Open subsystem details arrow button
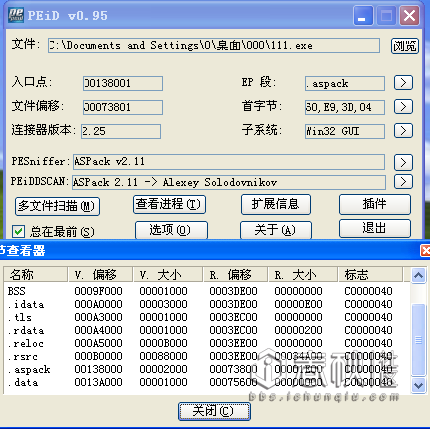The width and height of the screenshot is (430, 429). pyautogui.click(x=403, y=130)
